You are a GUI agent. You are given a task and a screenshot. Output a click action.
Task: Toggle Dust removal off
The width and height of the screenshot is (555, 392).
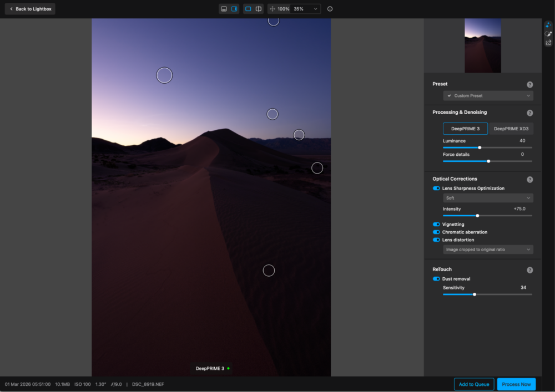tap(436, 279)
